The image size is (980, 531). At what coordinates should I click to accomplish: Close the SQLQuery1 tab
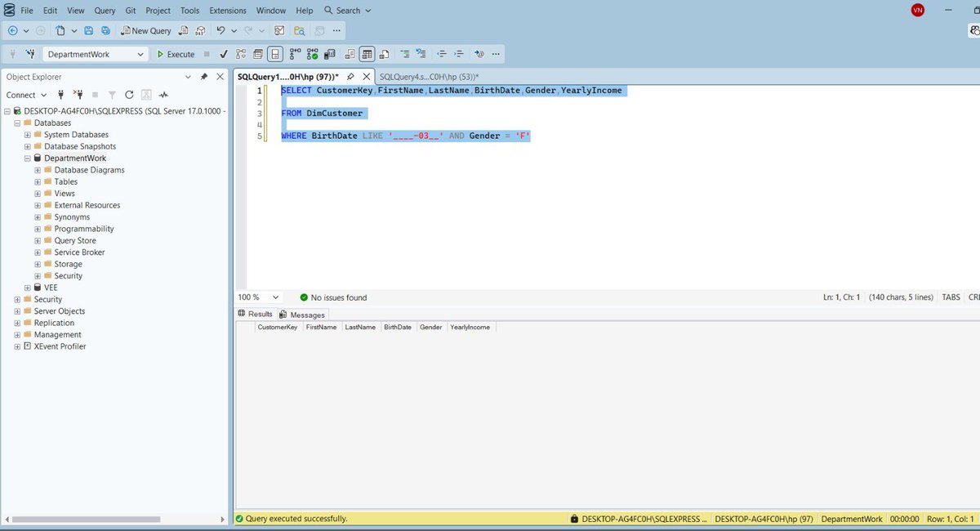366,76
